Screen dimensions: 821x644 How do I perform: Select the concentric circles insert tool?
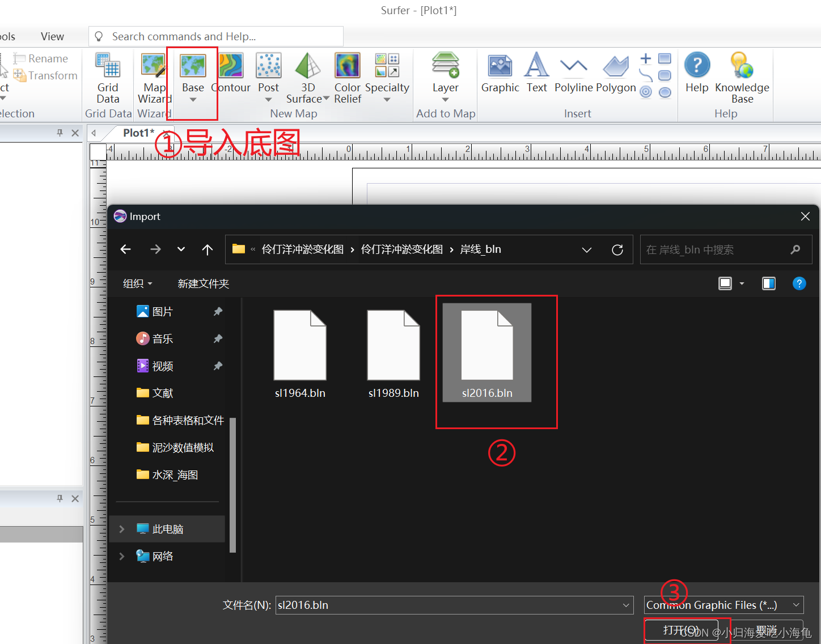[646, 92]
